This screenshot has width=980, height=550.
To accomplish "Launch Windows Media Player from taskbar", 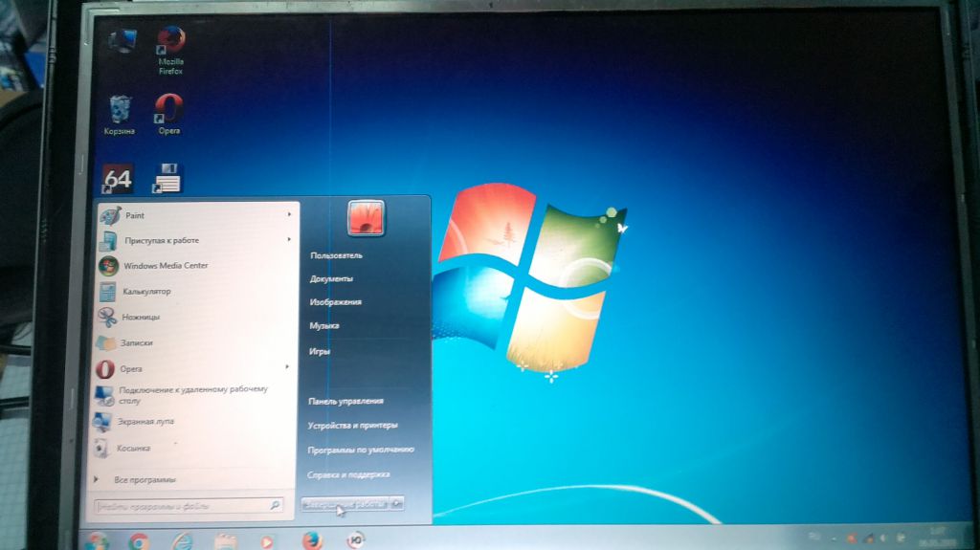I will (268, 542).
